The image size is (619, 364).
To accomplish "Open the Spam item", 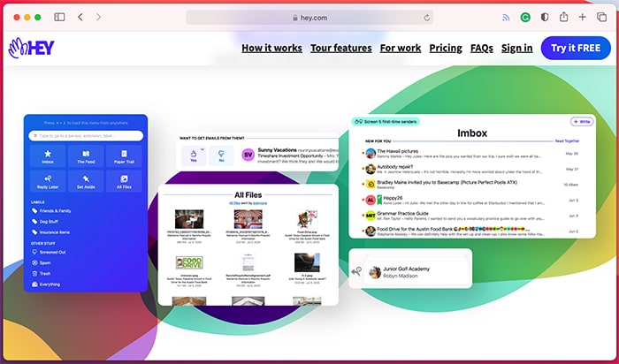I will [41, 262].
